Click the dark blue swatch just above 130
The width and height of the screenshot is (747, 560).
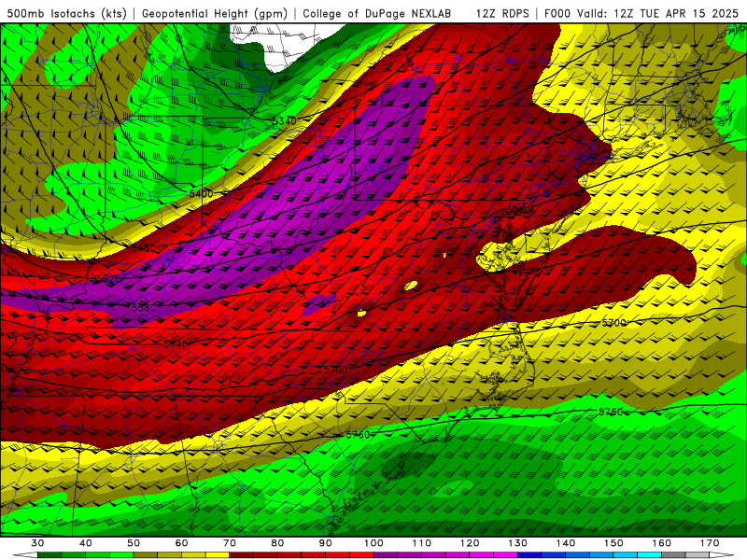coord(529,555)
